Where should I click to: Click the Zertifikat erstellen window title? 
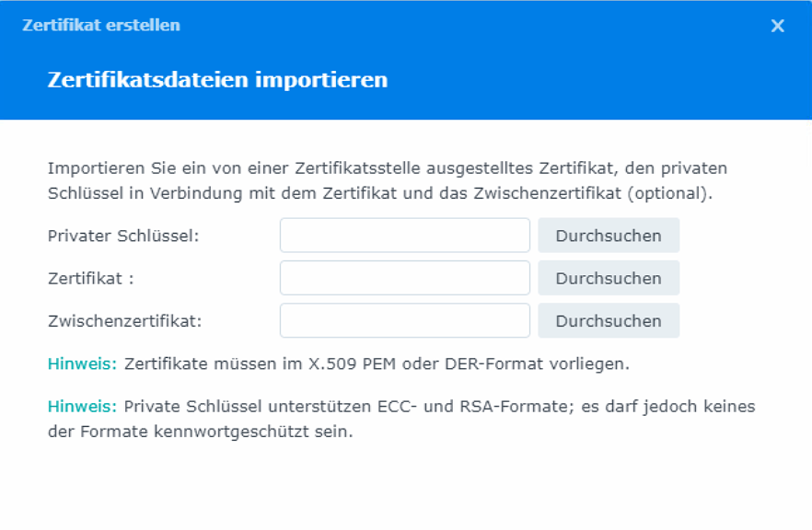(100, 25)
